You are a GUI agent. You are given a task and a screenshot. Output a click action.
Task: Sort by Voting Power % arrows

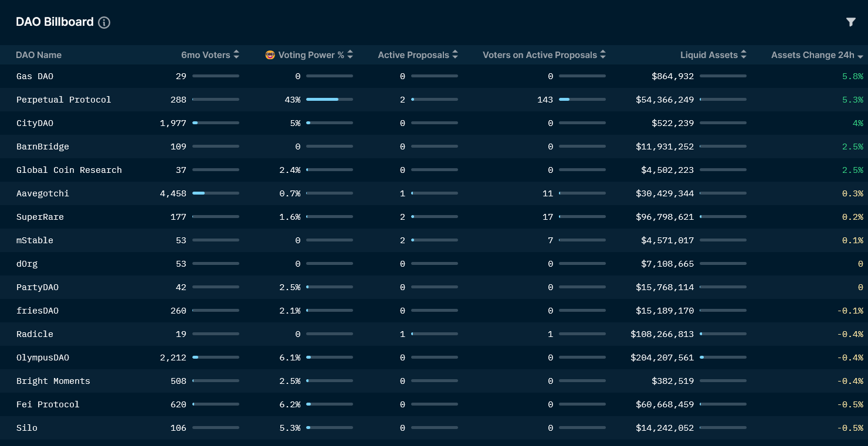click(x=350, y=55)
